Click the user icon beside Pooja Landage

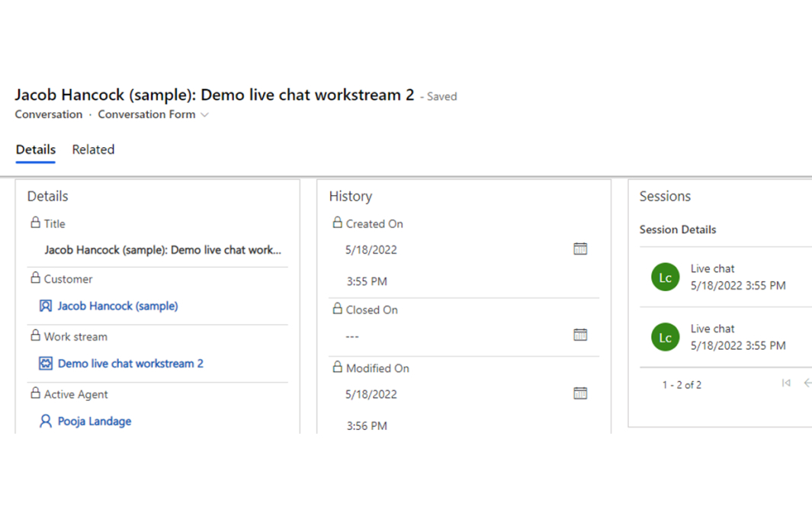pyautogui.click(x=46, y=421)
